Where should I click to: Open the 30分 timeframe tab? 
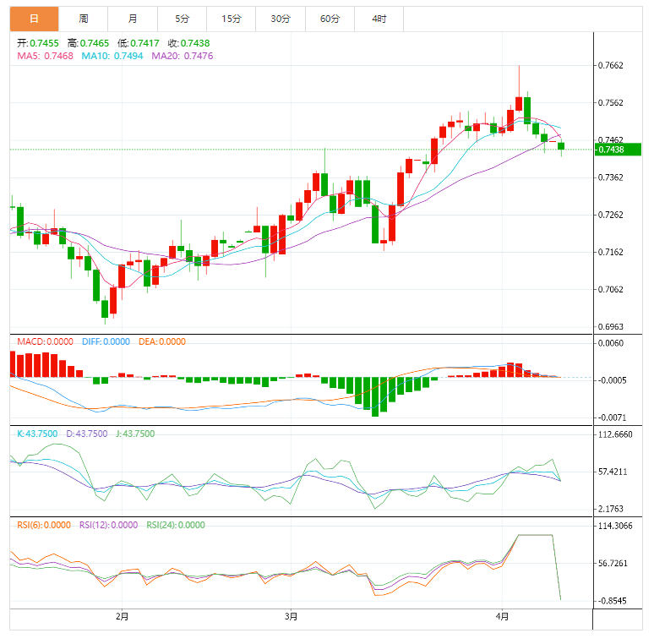point(281,19)
